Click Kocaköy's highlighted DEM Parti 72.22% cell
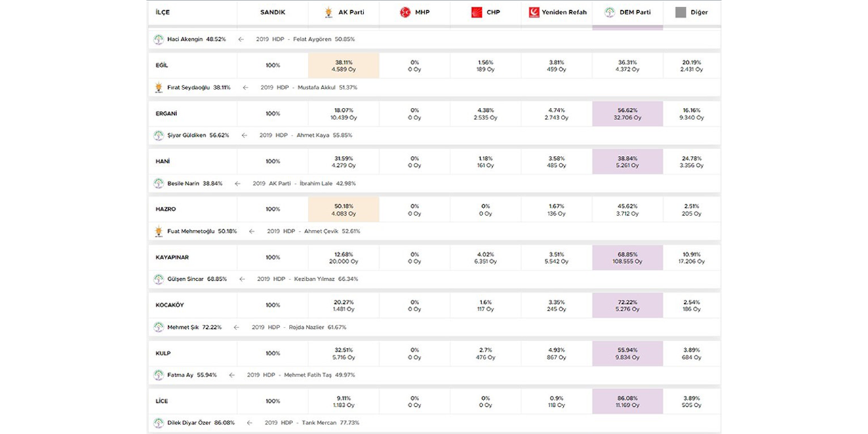The image size is (868, 434). [x=627, y=305]
